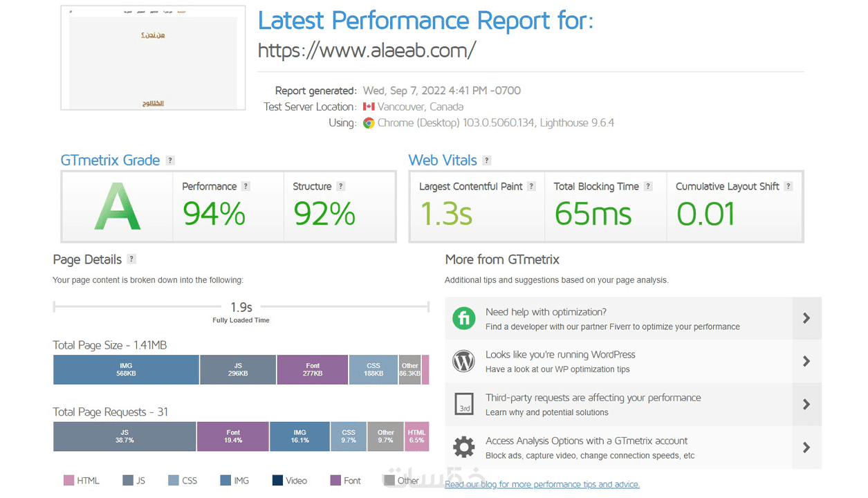Screen dimensions: 868x498
Task: Open Largest Contentful Paint help icon
Action: [x=531, y=187]
